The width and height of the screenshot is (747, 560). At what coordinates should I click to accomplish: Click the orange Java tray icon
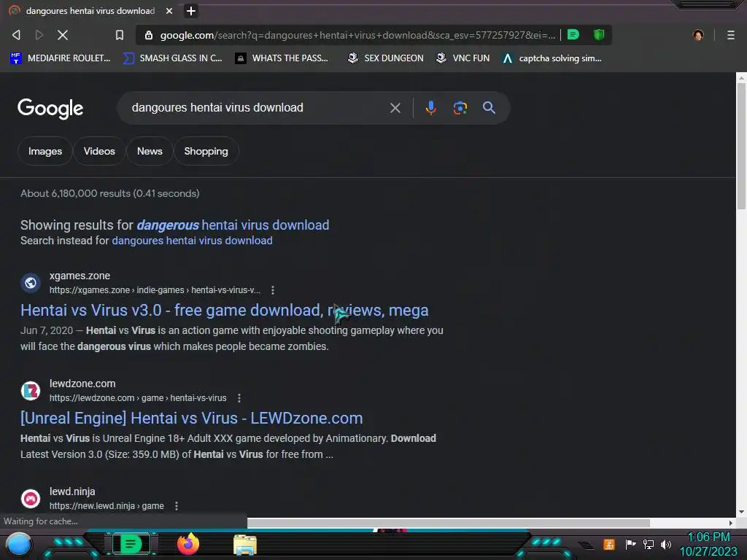609,544
